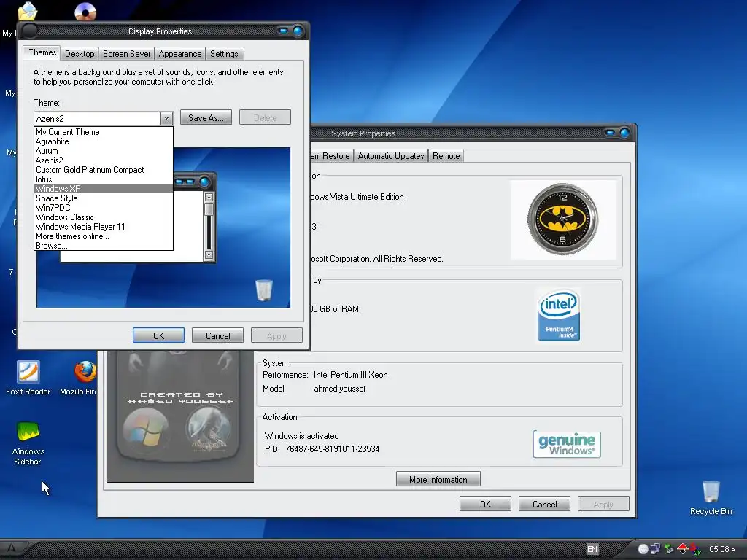
Task: Open the Theme dropdown arrow in Display Properties
Action: (166, 118)
